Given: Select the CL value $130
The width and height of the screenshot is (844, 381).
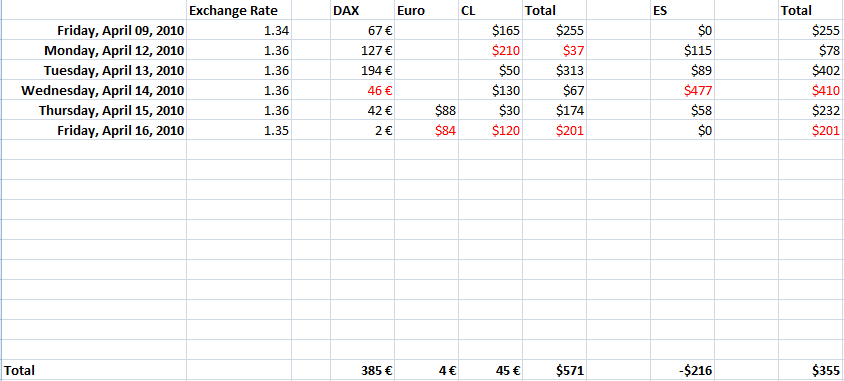Looking at the screenshot, I should [x=490, y=90].
